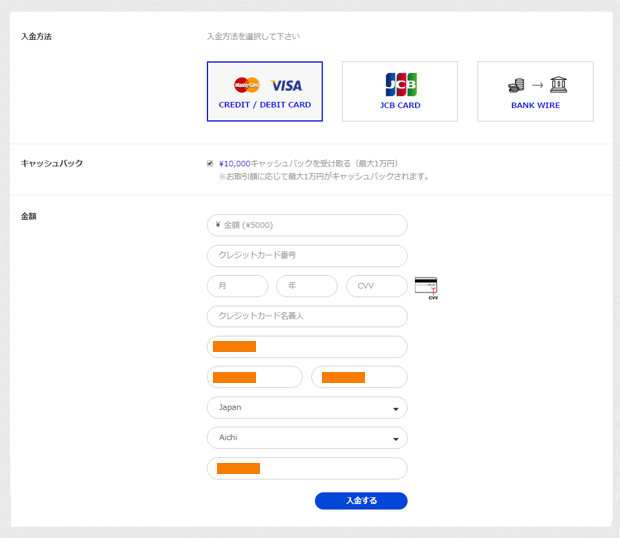Click the JCB logo icon
620x538 pixels.
[401, 84]
